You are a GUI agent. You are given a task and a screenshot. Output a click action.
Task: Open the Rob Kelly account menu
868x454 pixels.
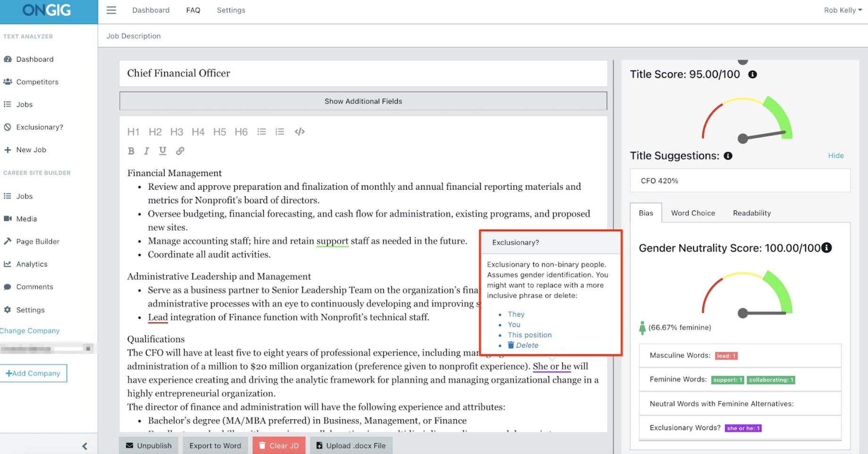point(843,10)
